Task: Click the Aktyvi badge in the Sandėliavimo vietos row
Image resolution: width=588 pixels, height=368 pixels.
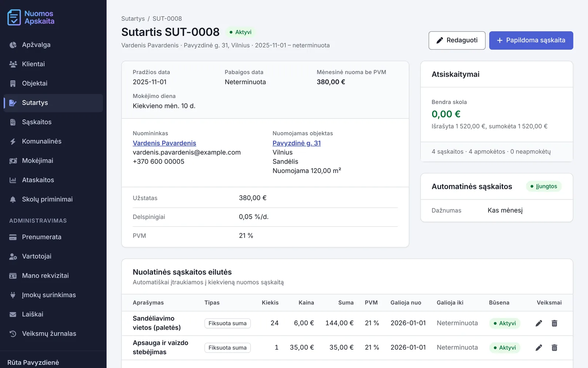Action: pyautogui.click(x=505, y=323)
